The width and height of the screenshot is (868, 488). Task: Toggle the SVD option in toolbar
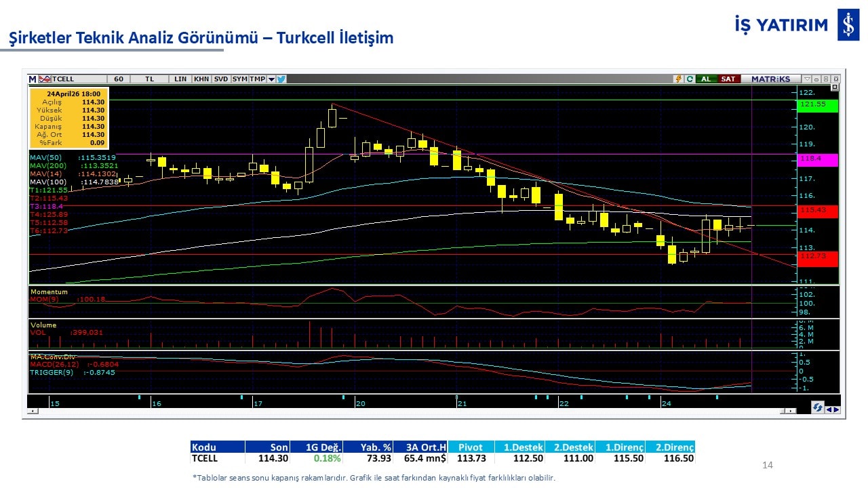pos(221,79)
